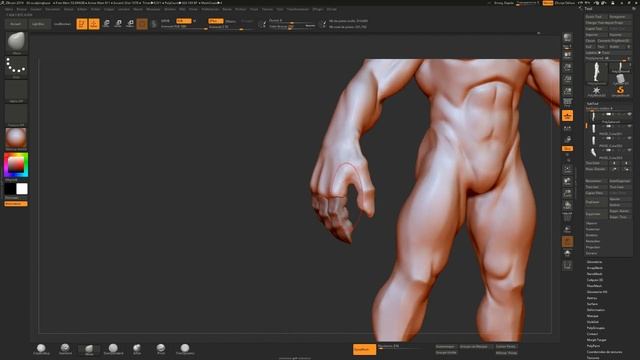Screen dimensions: 640x360
Task: Expand the Polygroups section
Action: [596, 328]
